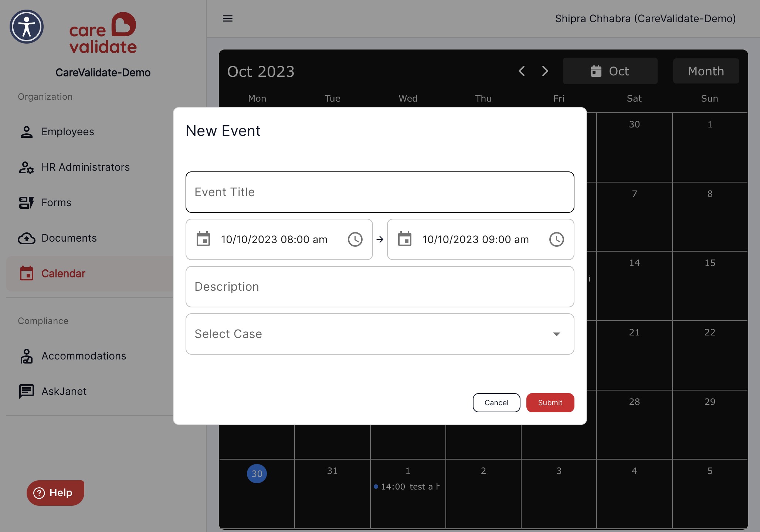Click the Oct 2023 calendar heading

click(261, 71)
